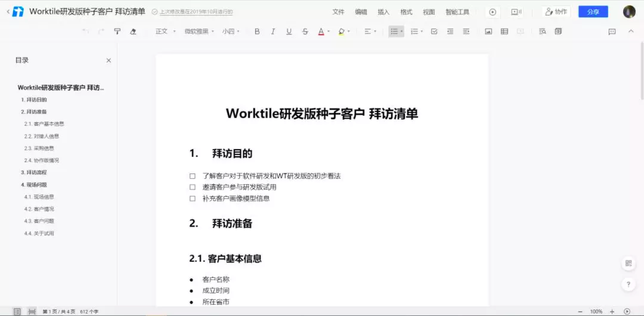Click the undo arrow in toolbar

85,32
